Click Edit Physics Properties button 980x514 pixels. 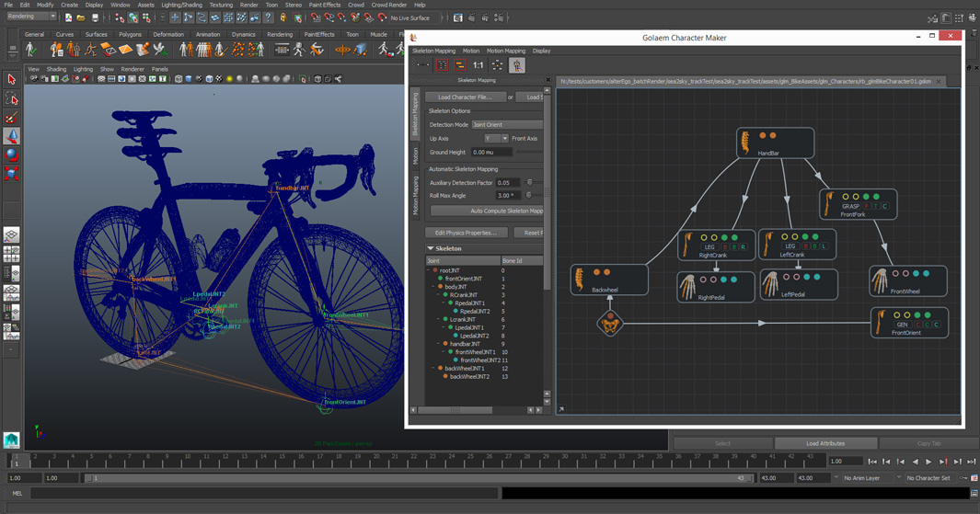[466, 233]
